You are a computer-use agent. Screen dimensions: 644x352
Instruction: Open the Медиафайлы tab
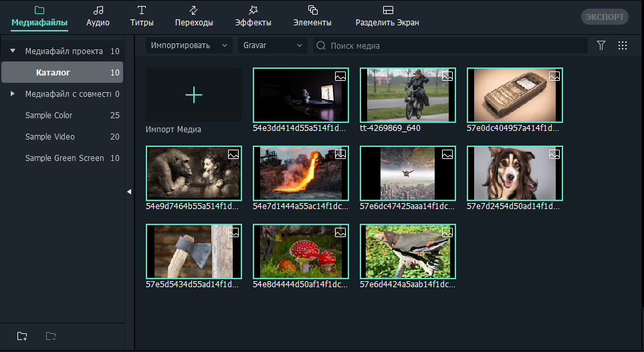coord(39,17)
